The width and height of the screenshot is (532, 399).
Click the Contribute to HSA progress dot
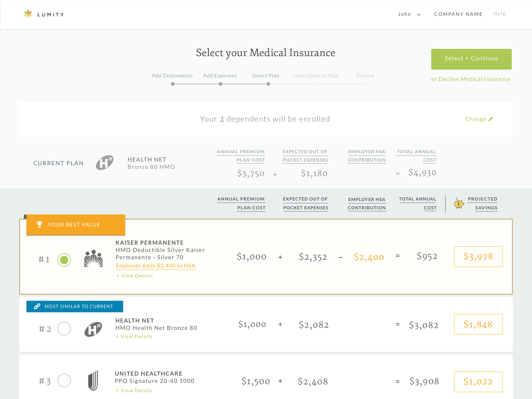(x=316, y=84)
